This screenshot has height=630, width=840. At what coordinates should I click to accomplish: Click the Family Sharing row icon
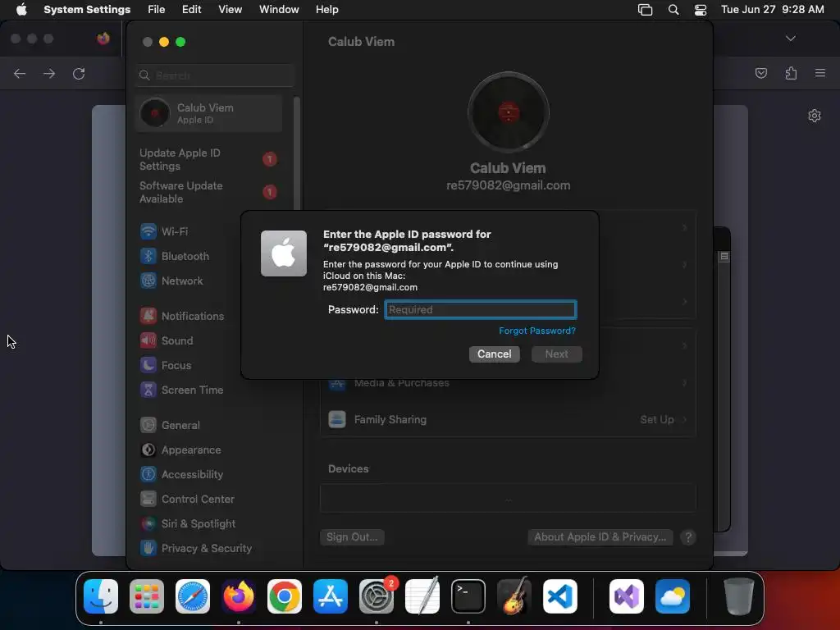[x=337, y=419]
